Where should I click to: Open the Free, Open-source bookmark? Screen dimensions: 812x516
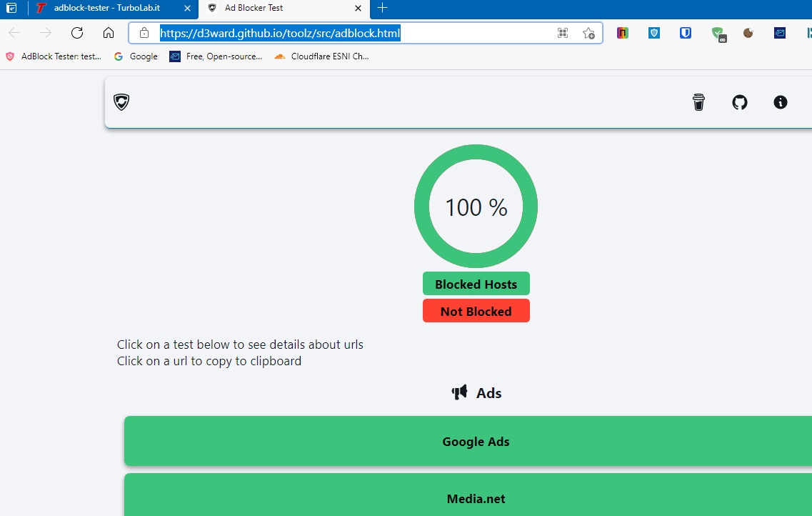216,56
